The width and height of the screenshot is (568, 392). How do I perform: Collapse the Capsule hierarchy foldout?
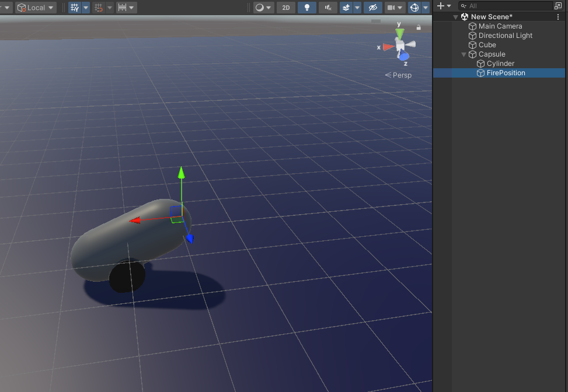coord(464,54)
